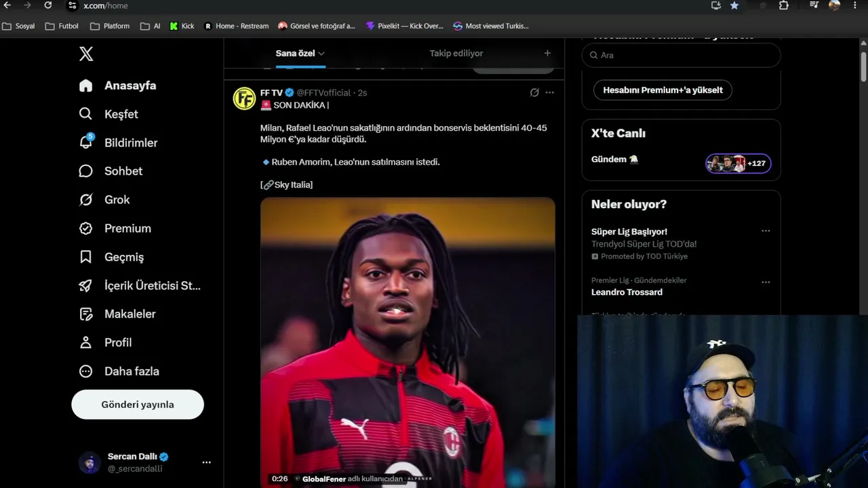Viewport: 868px width, 488px height.
Task: Open Grok icon in sidebar
Action: pyautogui.click(x=85, y=199)
